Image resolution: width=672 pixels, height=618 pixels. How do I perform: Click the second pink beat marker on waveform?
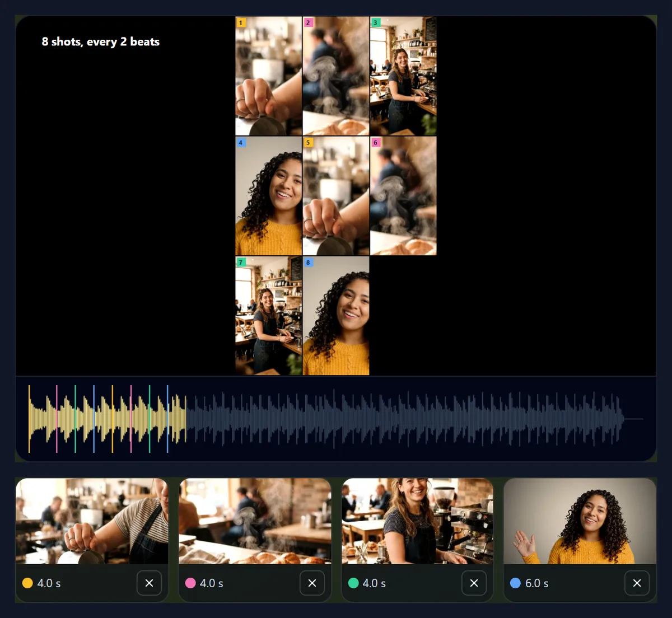point(130,419)
